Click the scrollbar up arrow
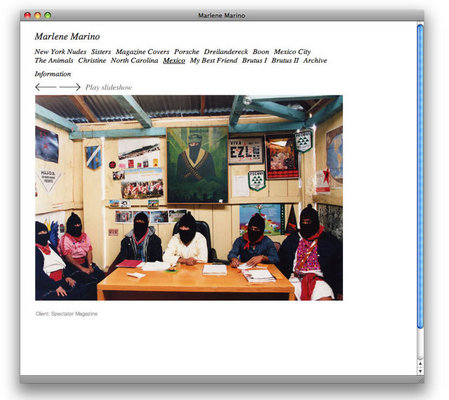This screenshot has width=449, height=400. point(420,364)
